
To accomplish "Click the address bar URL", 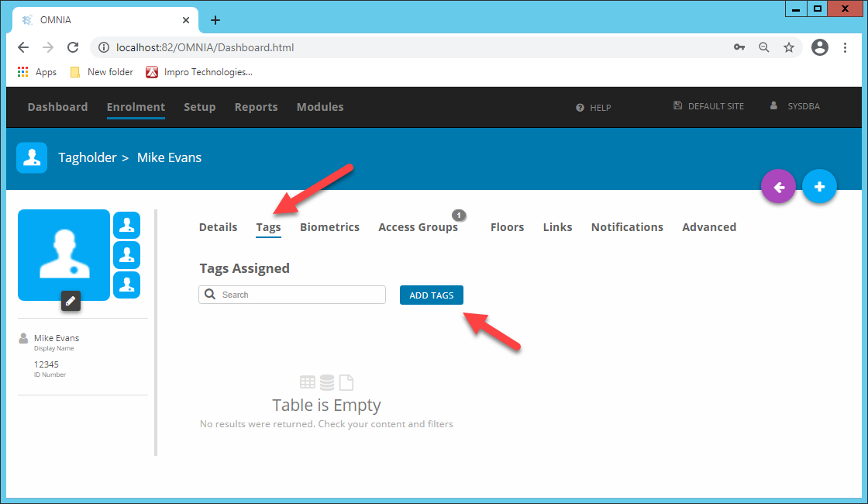I will (x=205, y=47).
